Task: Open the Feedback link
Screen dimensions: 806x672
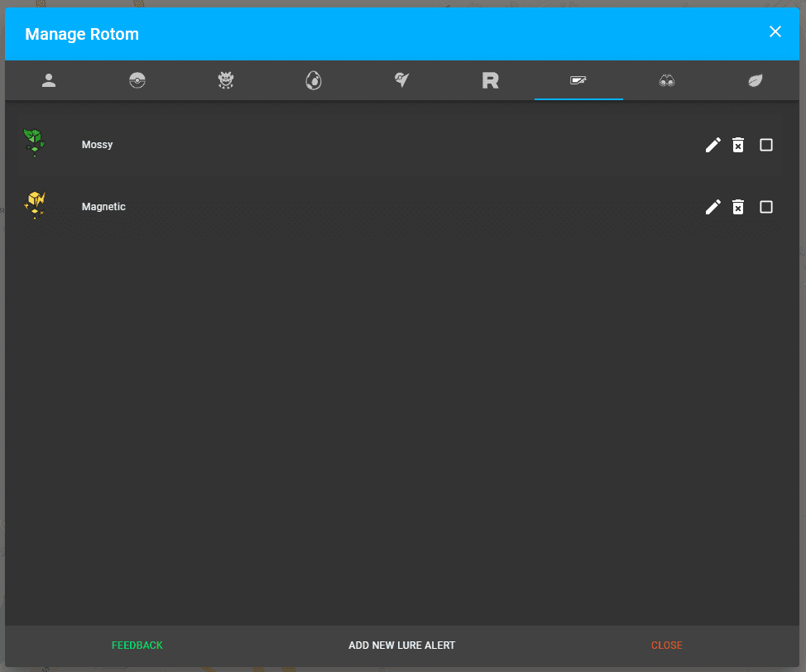Action: point(137,646)
